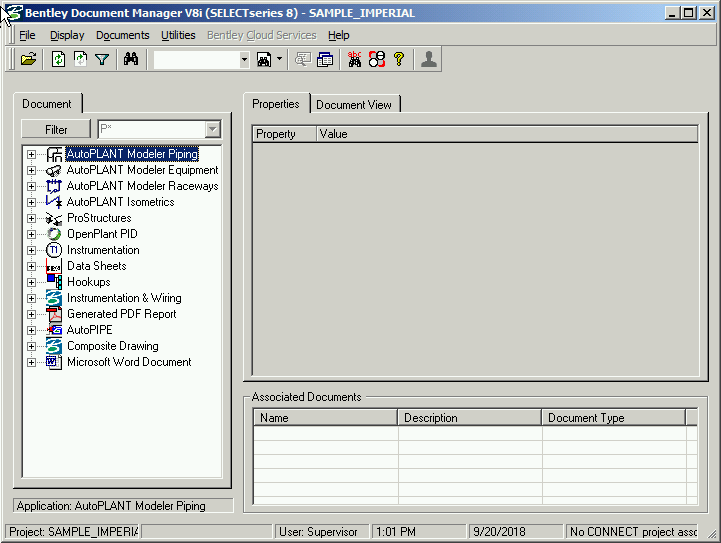
Task: Click the blue windows view icon
Action: [x=325, y=60]
